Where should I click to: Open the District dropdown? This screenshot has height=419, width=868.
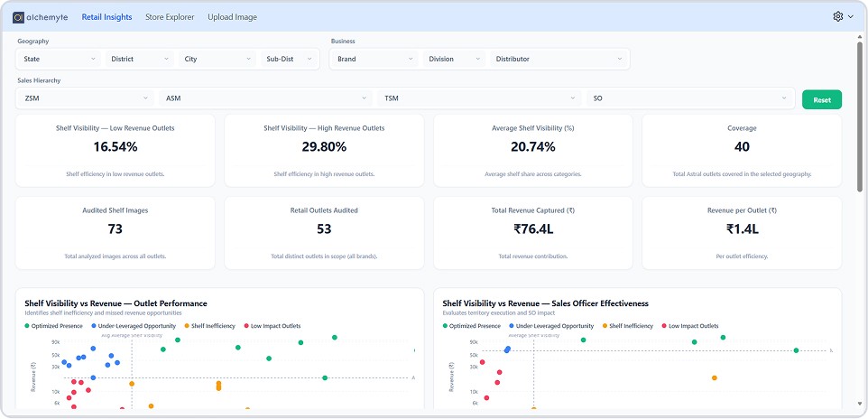coord(140,59)
